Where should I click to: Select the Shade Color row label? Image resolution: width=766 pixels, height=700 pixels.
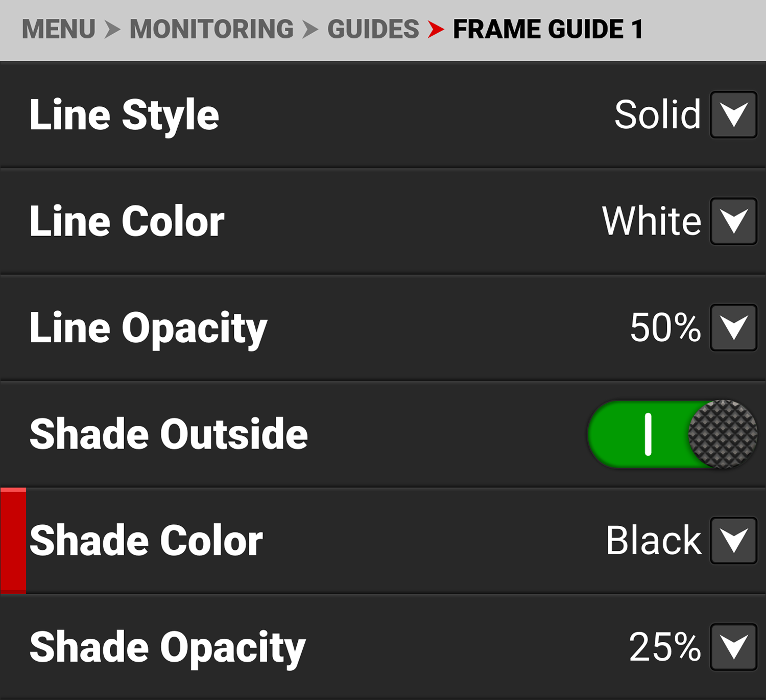click(x=146, y=541)
